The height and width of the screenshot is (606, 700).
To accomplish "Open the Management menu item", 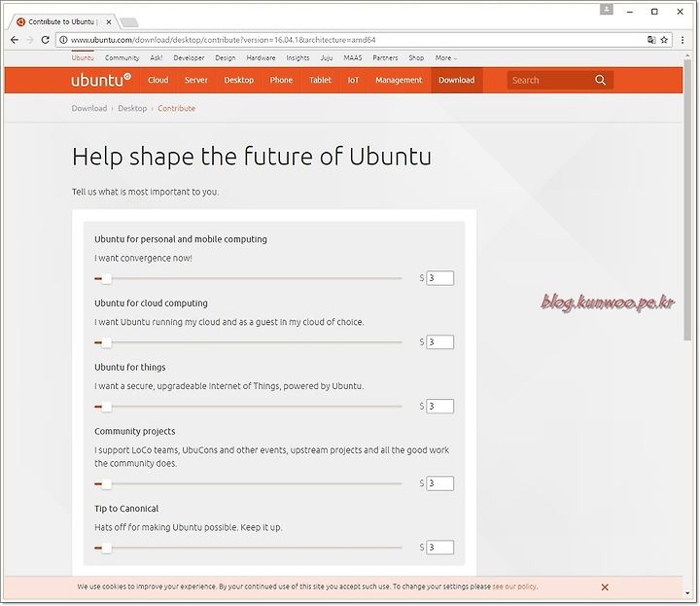I will 399,80.
